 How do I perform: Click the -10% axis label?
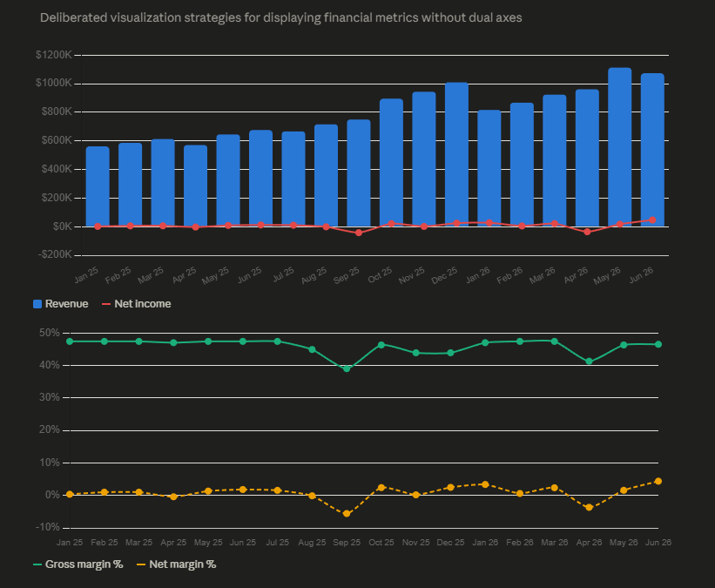point(47,527)
